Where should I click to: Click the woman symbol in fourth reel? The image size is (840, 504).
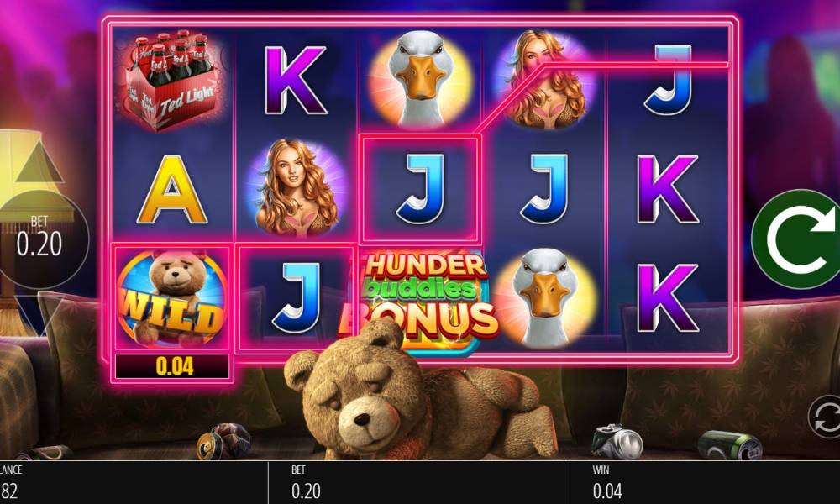click(545, 79)
